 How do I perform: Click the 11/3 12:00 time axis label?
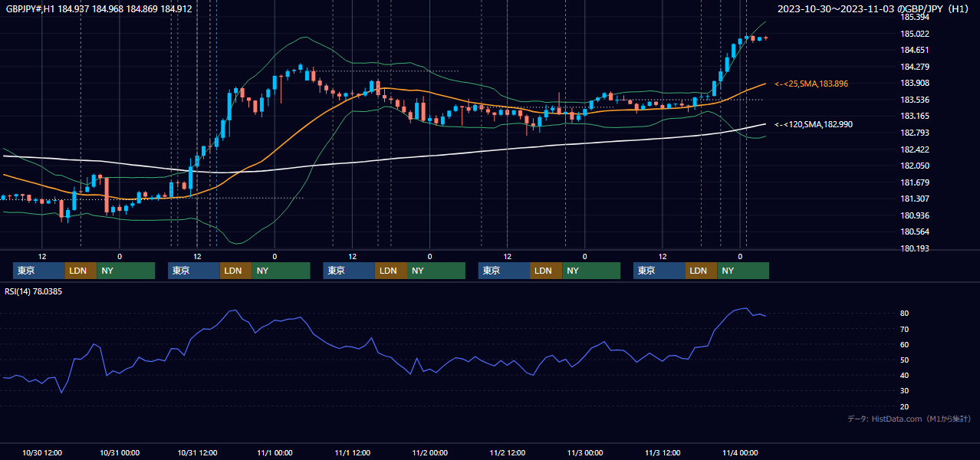pos(663,453)
